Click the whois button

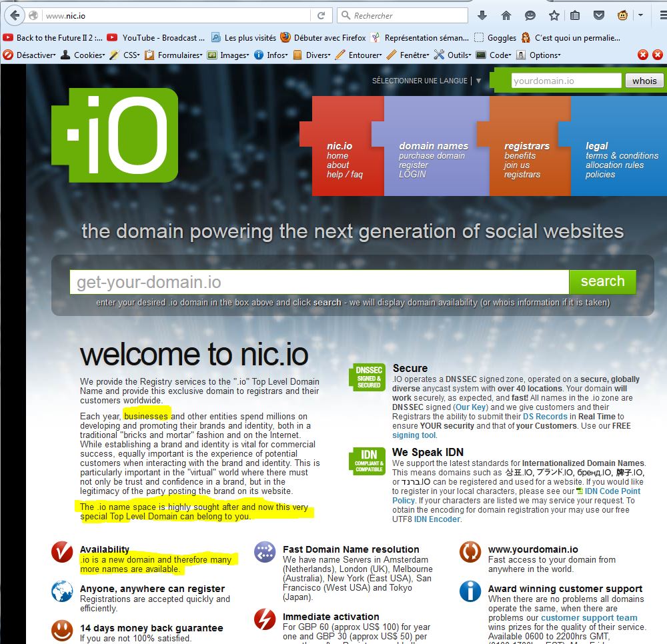coord(644,81)
